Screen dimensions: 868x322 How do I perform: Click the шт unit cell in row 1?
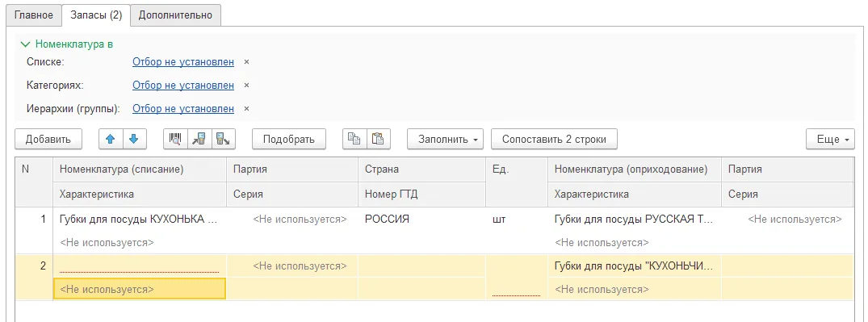(x=517, y=219)
